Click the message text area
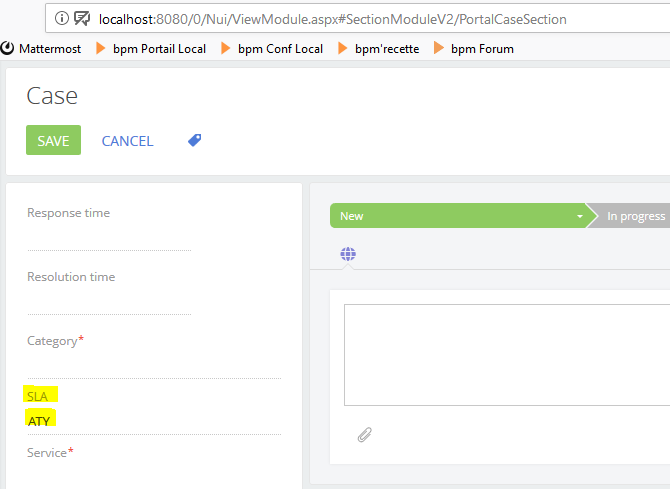670x489 pixels. 507,355
